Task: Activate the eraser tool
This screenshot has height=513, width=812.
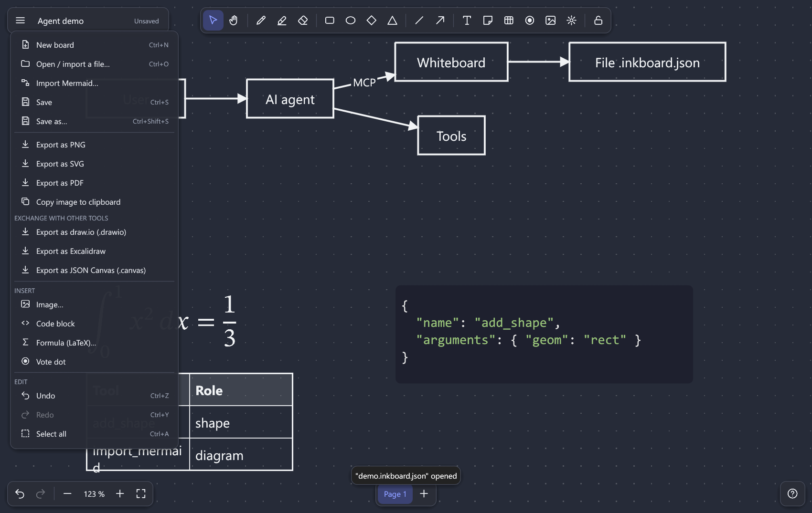Action: pos(303,21)
